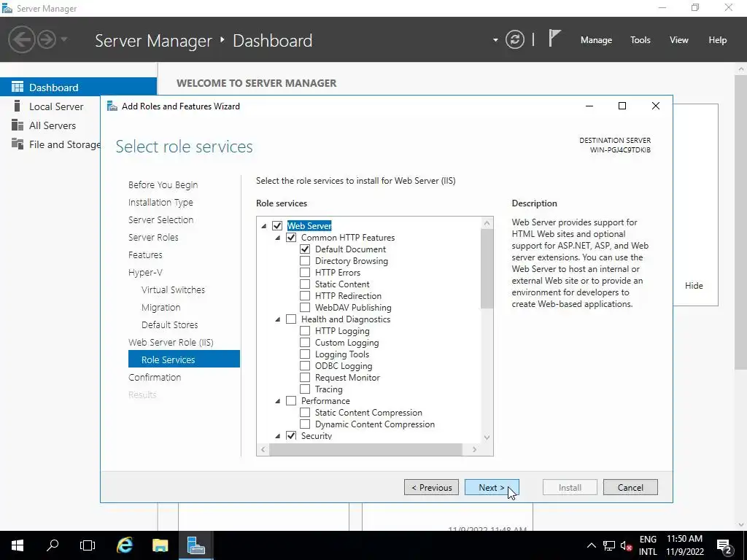Open taskbar search magnifier
747x560 pixels.
[x=53, y=545]
